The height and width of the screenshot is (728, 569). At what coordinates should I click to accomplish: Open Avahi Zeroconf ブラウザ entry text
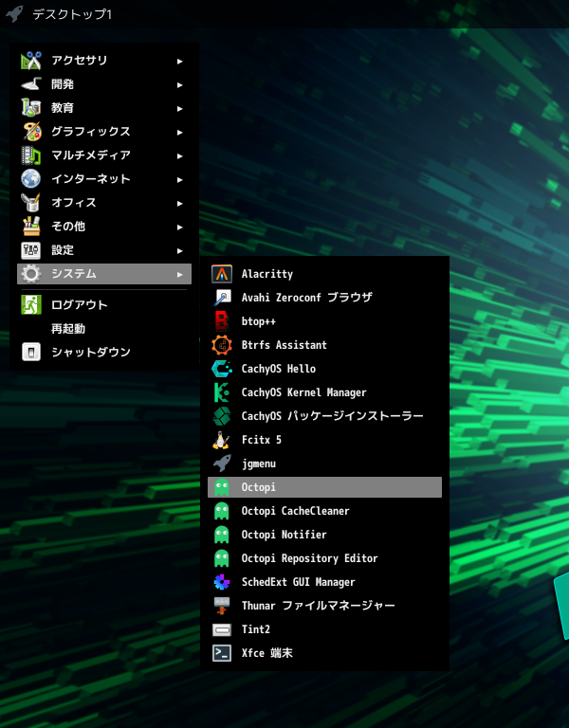tap(306, 297)
